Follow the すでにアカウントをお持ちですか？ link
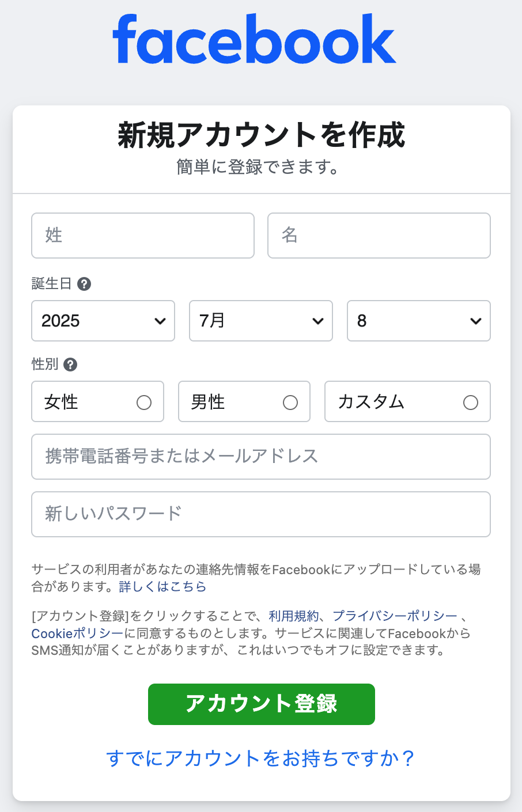This screenshot has height=812, width=522. tap(261, 758)
